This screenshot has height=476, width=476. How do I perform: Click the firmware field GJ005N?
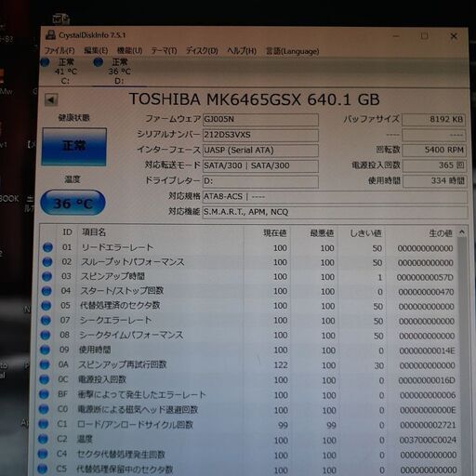pyautogui.click(x=260, y=119)
